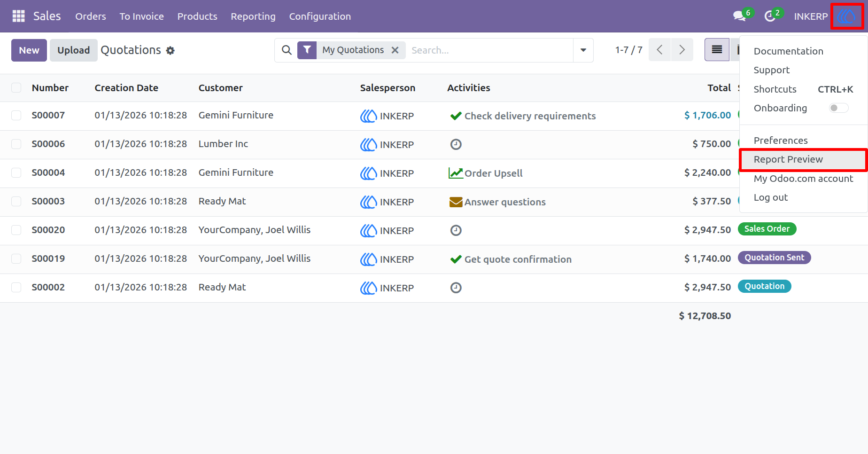
Task: Open the discuss messages icon
Action: [x=740, y=16]
